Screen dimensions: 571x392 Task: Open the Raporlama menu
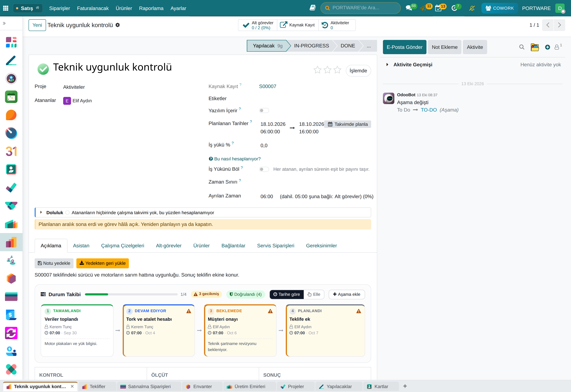pyautogui.click(x=151, y=8)
